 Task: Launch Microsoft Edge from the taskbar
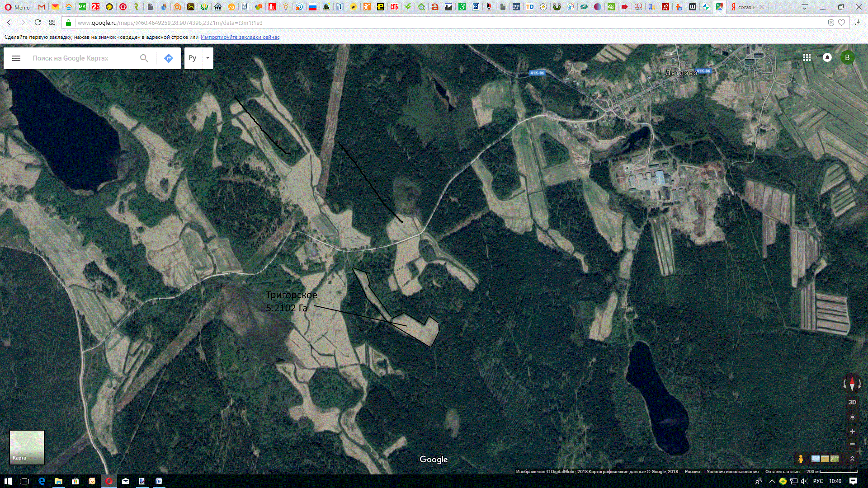click(42, 481)
